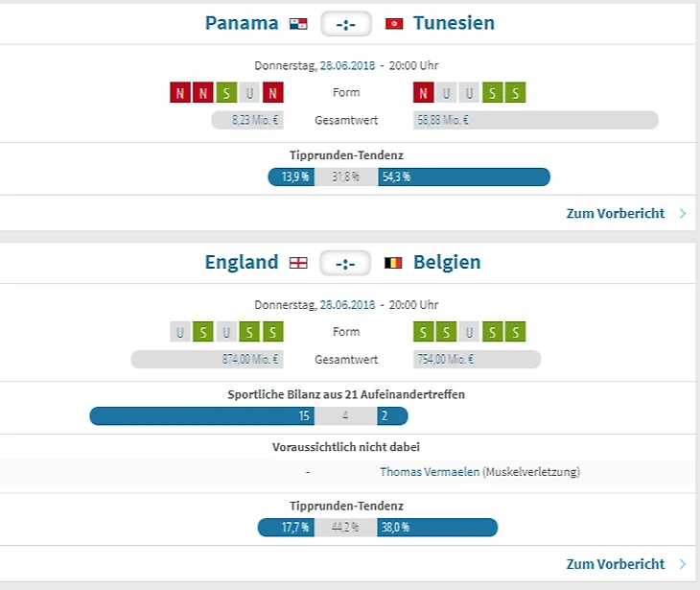This screenshot has width=700, height=590.
Task: Click the Belgium flag icon
Action: click(x=393, y=262)
